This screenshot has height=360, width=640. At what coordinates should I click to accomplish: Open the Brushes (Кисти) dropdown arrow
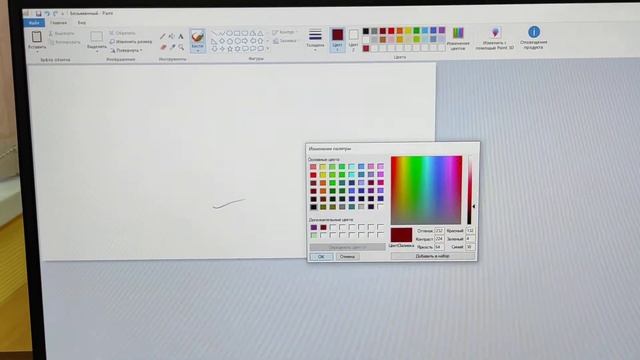(198, 51)
